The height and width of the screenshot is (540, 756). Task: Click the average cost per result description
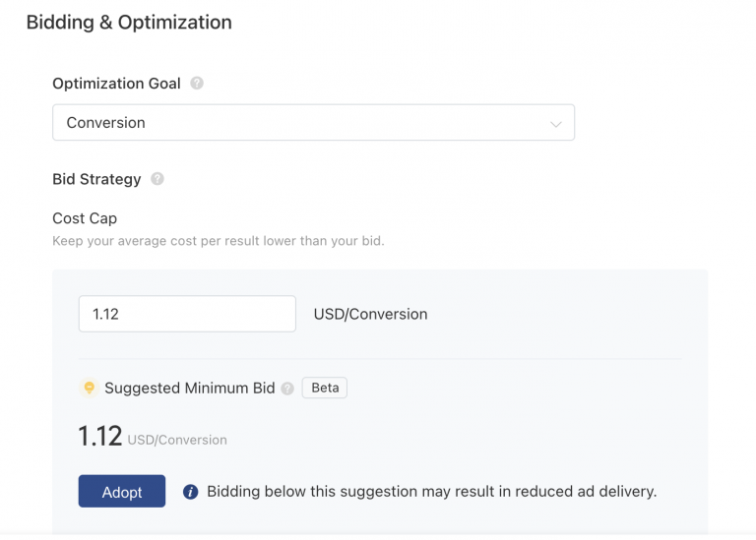[x=218, y=240]
